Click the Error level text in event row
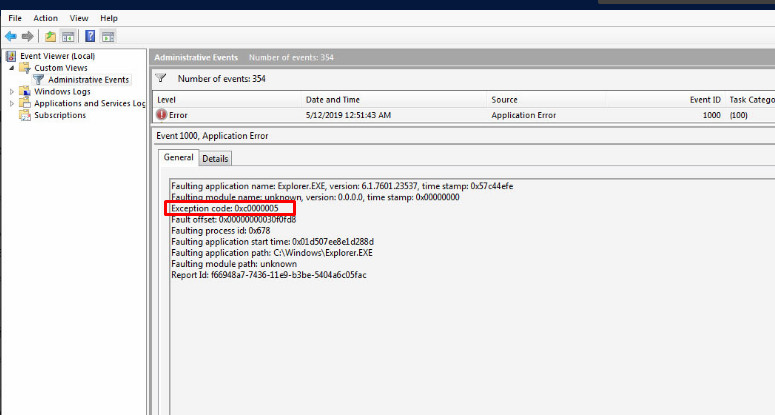 point(178,115)
